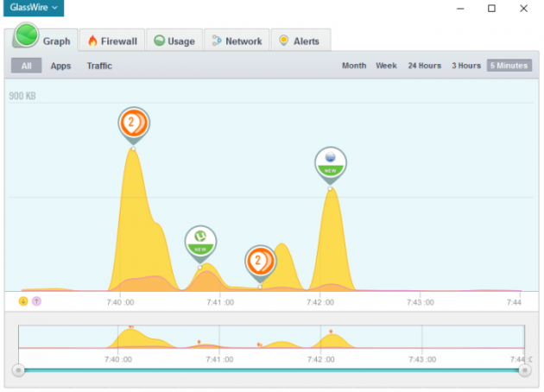Click the mini overview graph thumbnail
The image size is (544, 392).
tap(271, 337)
